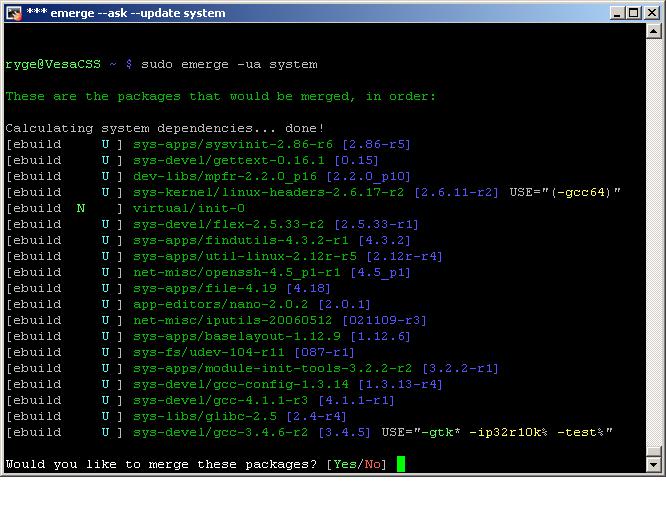
Task: Click old version '[2.6.11-r2]' text
Action: point(456,192)
